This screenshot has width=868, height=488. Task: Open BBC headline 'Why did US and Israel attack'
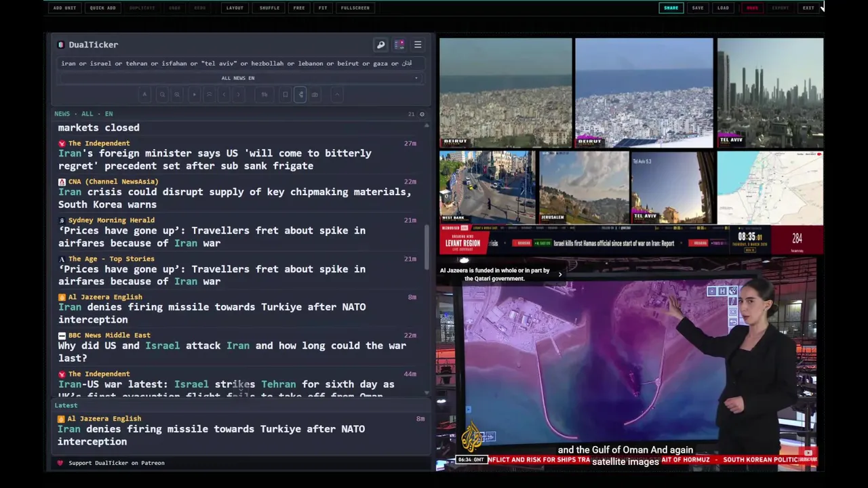(x=232, y=352)
